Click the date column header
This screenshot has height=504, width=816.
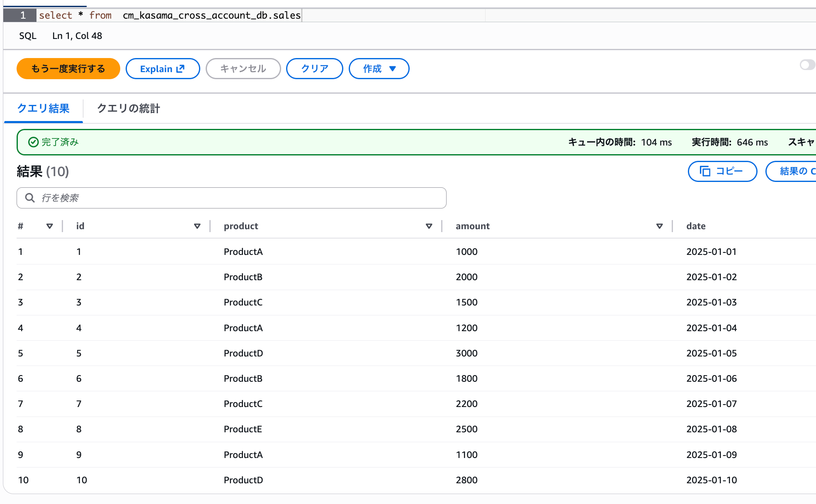tap(696, 226)
